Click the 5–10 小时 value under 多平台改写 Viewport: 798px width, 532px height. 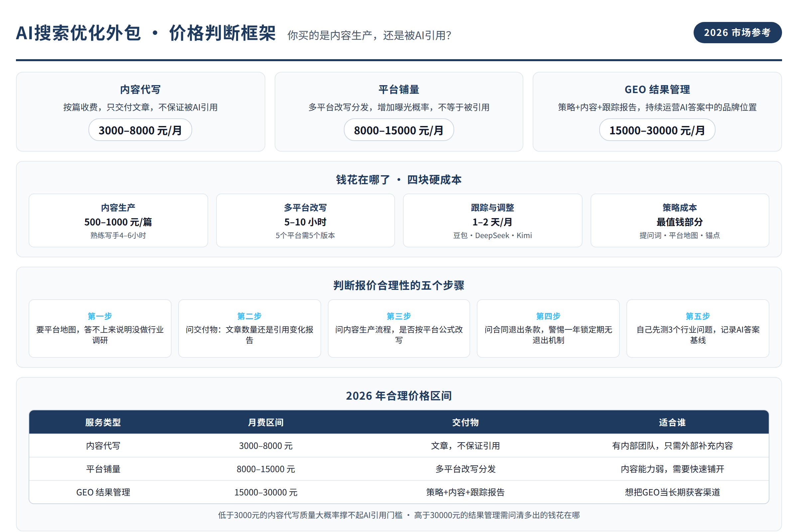tap(305, 222)
